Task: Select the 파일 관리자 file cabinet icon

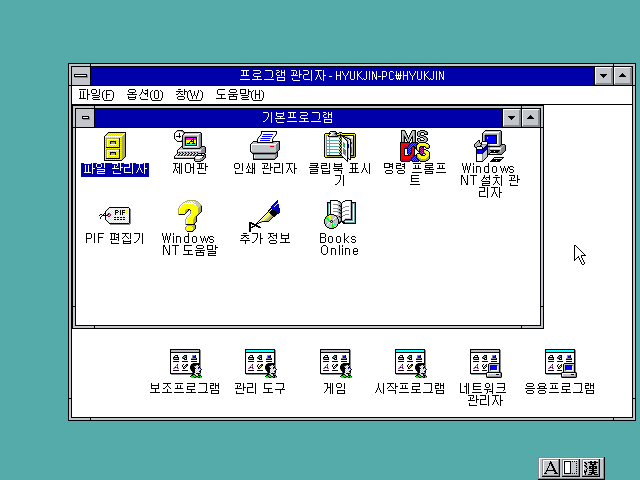Action: [115, 147]
